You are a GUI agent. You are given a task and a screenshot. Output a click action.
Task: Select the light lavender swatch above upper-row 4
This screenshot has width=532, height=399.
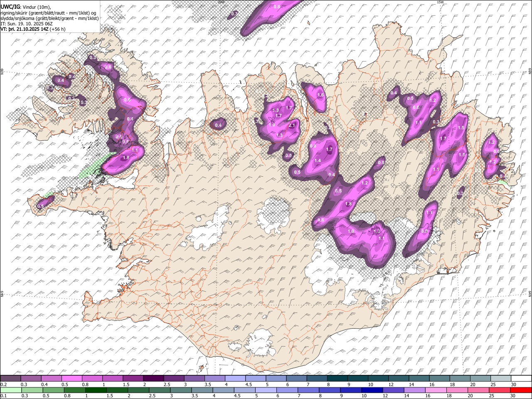pos(235,379)
